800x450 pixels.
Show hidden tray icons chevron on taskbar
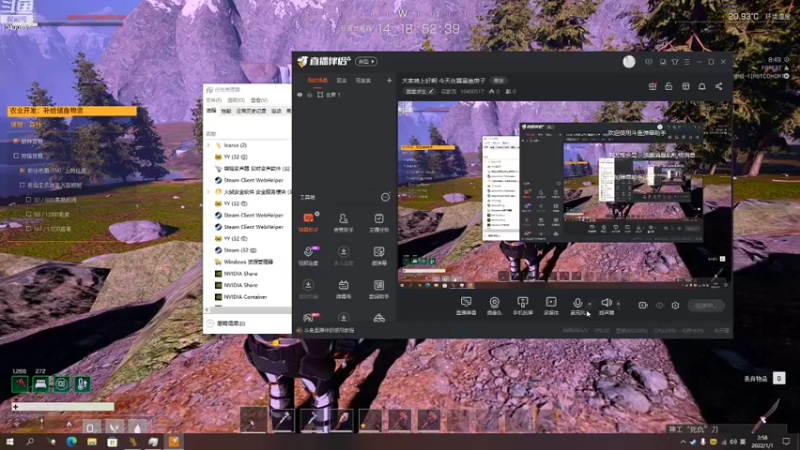point(683,442)
